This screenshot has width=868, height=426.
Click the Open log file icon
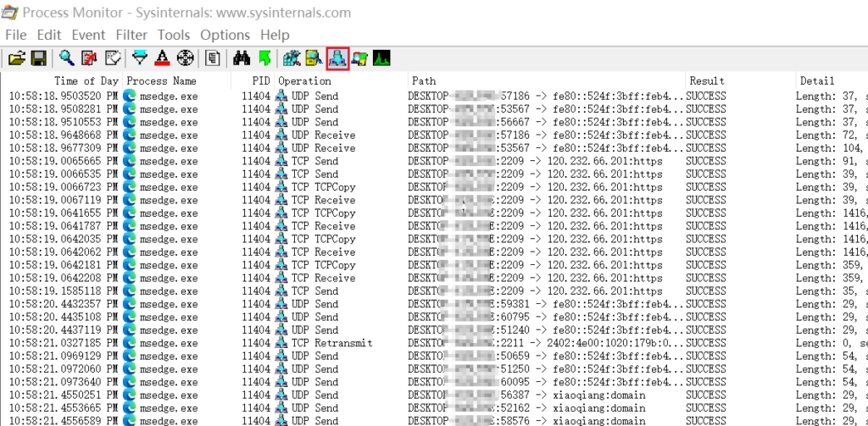pyautogui.click(x=17, y=58)
